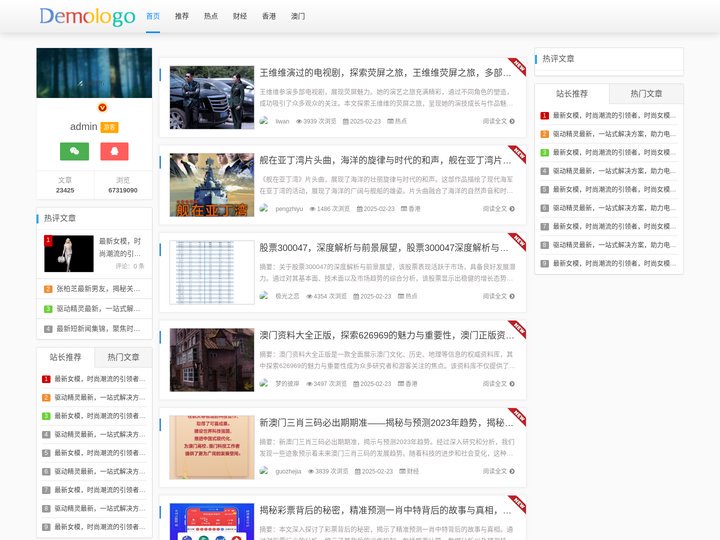This screenshot has width=720, height=540.
Task: Open 最新短新闻集锦 article link
Action: (98, 329)
